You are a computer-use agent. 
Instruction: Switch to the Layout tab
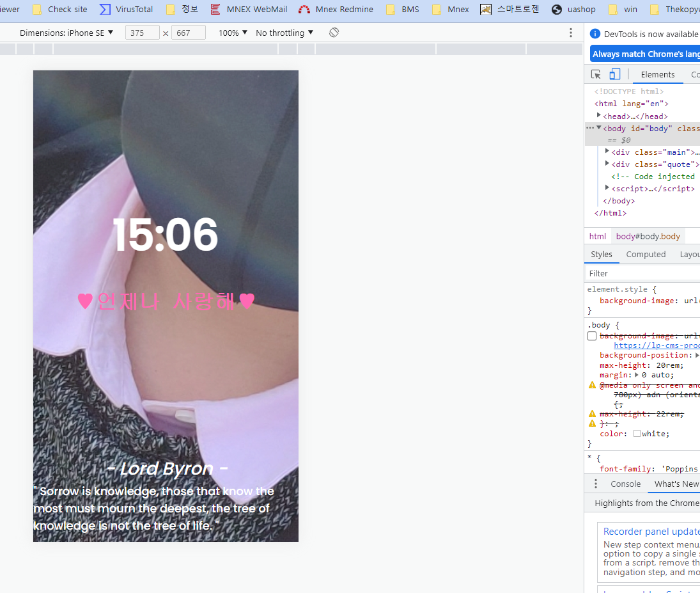tap(689, 254)
